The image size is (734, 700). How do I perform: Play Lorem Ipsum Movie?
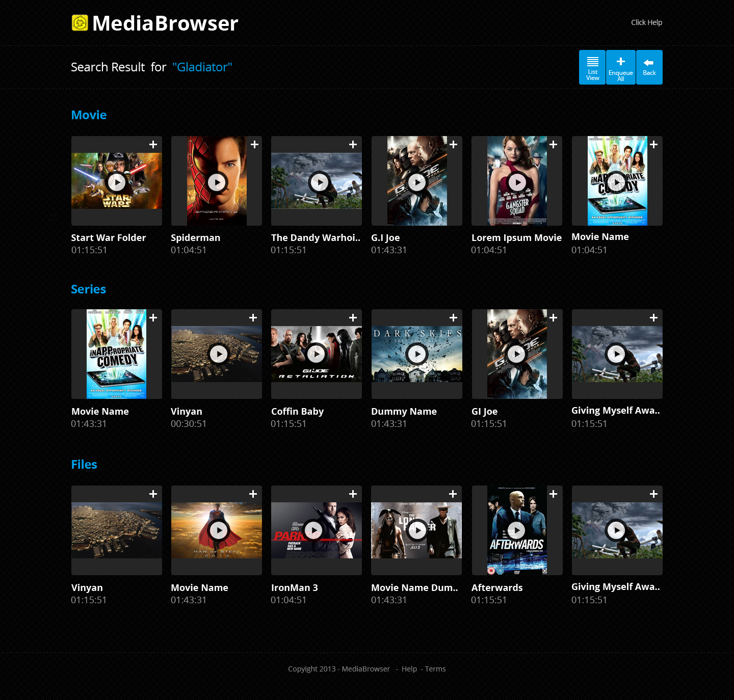(x=517, y=182)
